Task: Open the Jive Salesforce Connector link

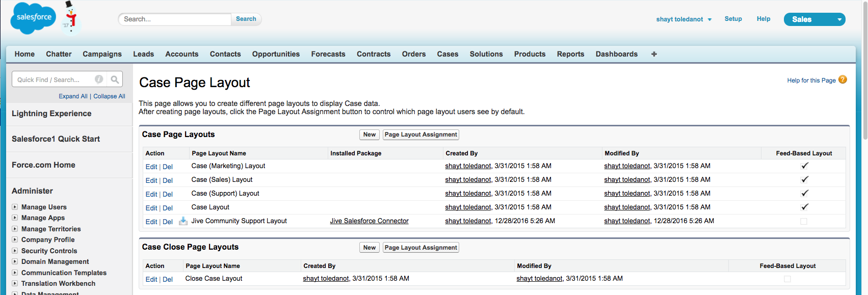Action: coord(369,221)
